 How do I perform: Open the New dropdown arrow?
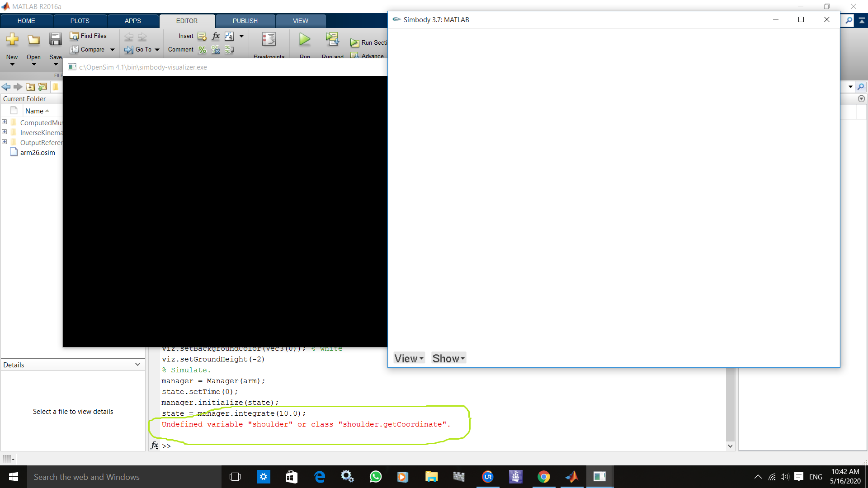coord(12,64)
